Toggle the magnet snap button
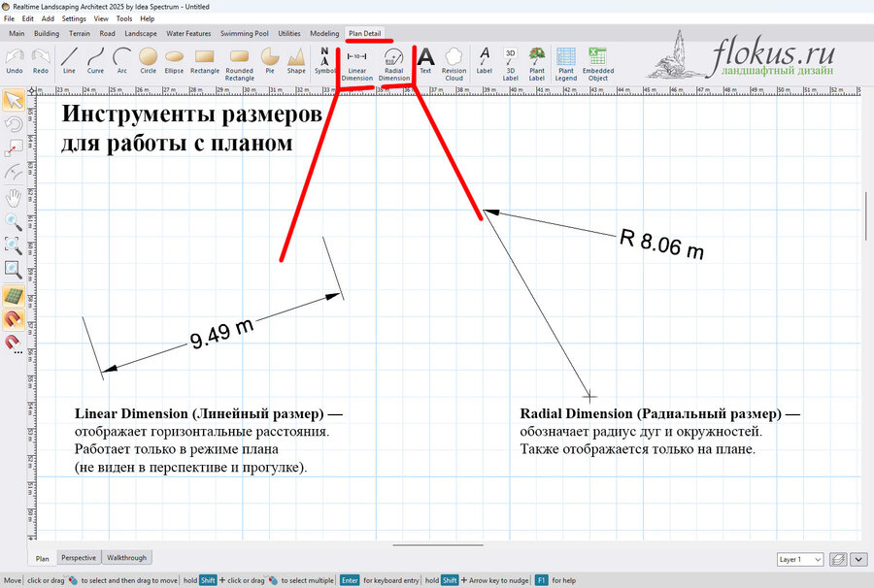This screenshot has height=588, width=874. 14,319
